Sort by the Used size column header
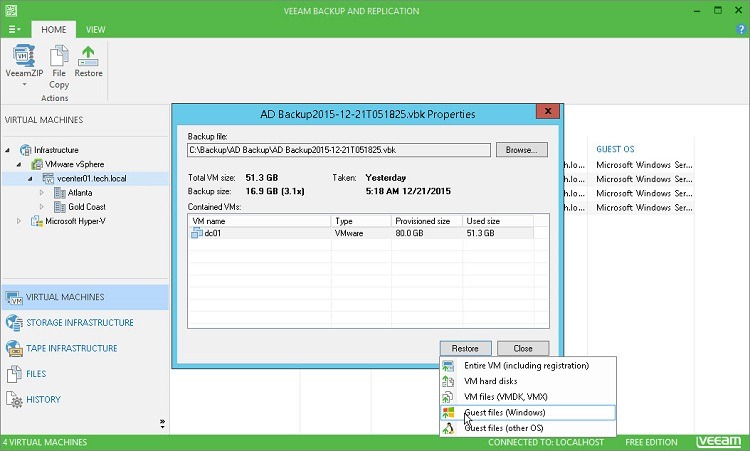The image size is (750, 451). click(497, 221)
